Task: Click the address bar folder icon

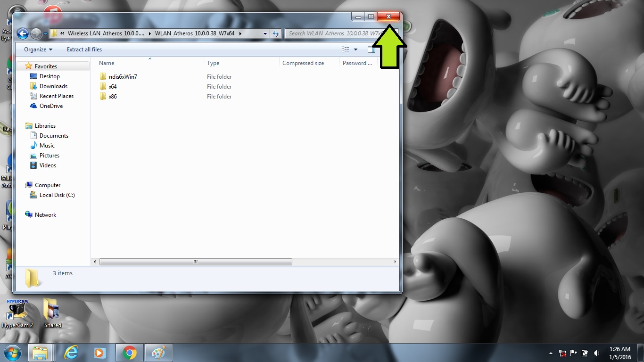Action: [x=54, y=33]
